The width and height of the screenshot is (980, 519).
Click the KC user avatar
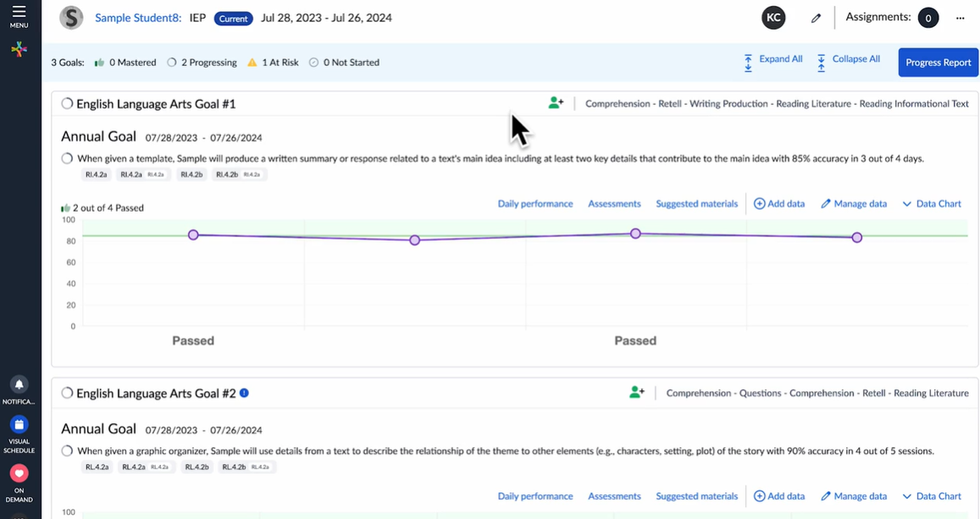click(x=773, y=18)
